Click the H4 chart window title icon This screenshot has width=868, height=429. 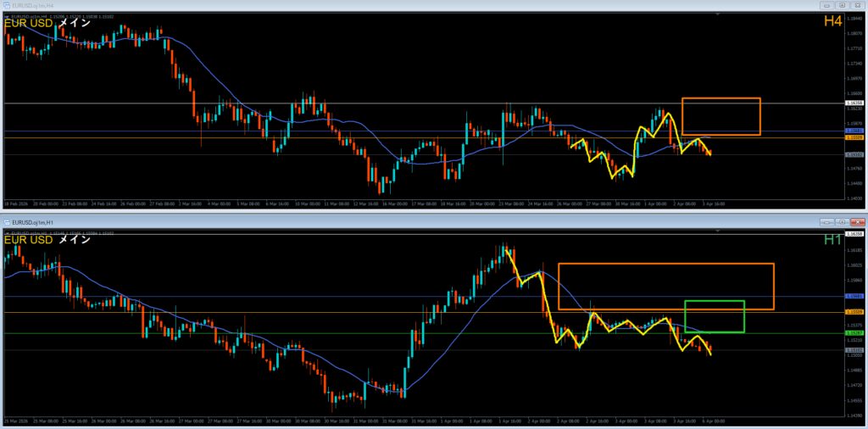coord(7,4)
